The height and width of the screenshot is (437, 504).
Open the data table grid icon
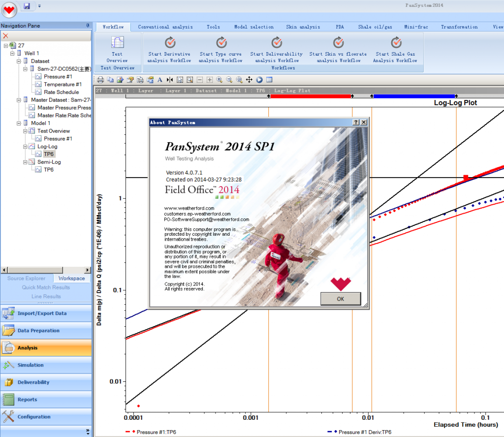pyautogui.click(x=269, y=80)
